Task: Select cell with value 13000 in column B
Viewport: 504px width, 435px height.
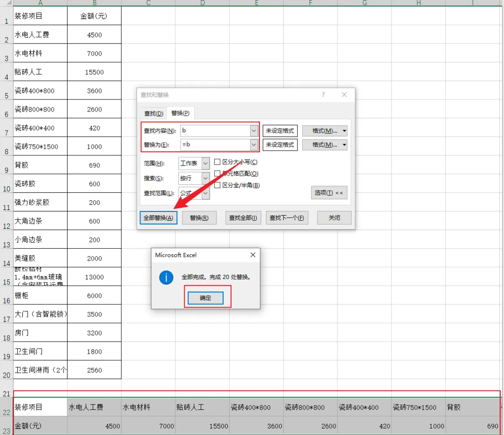Action: point(94,277)
